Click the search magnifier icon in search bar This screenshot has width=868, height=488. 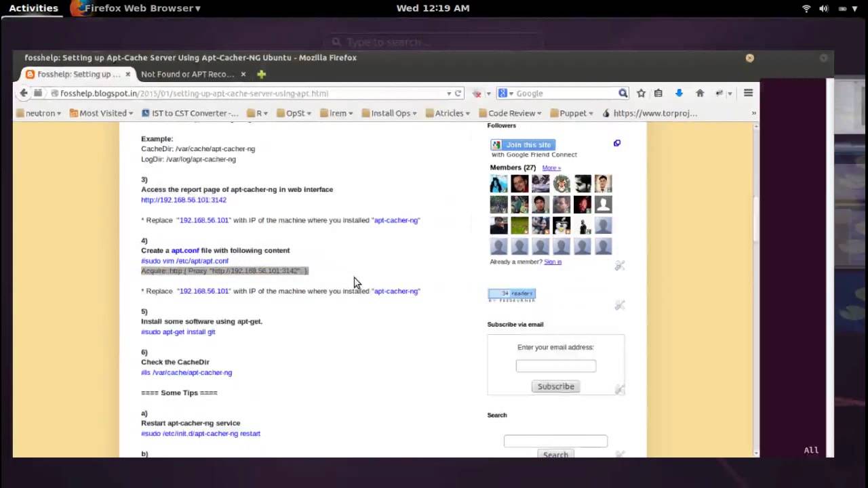click(x=623, y=94)
